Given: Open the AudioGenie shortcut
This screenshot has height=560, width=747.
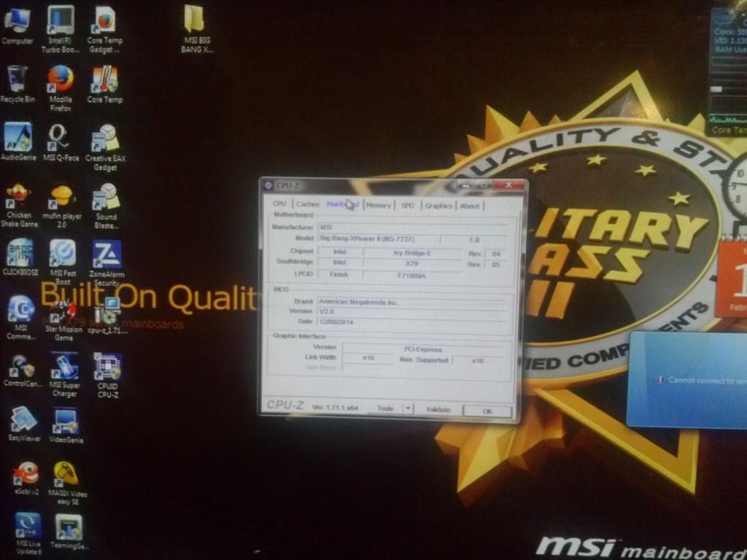Looking at the screenshot, I should [18, 142].
